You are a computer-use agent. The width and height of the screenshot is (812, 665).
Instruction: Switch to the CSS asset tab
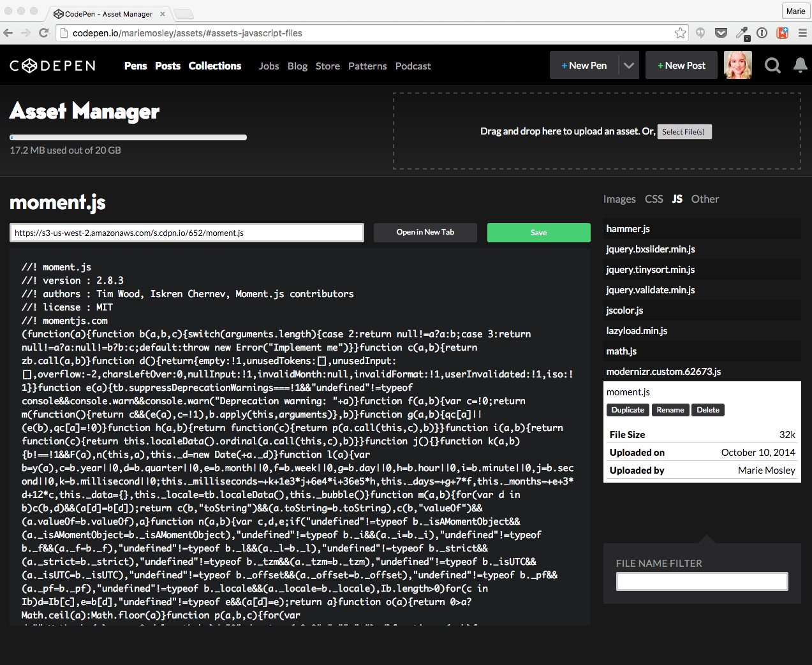point(653,199)
